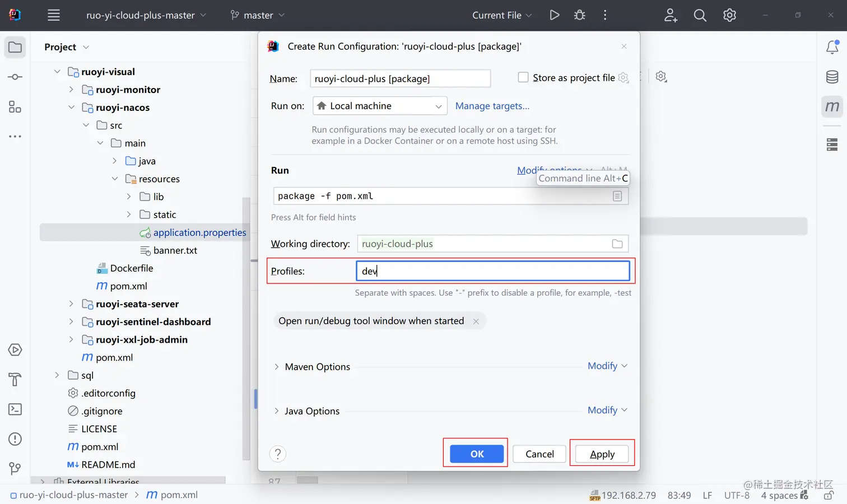Click the expand command line field icon
This screenshot has height=504, width=847.
617,196
